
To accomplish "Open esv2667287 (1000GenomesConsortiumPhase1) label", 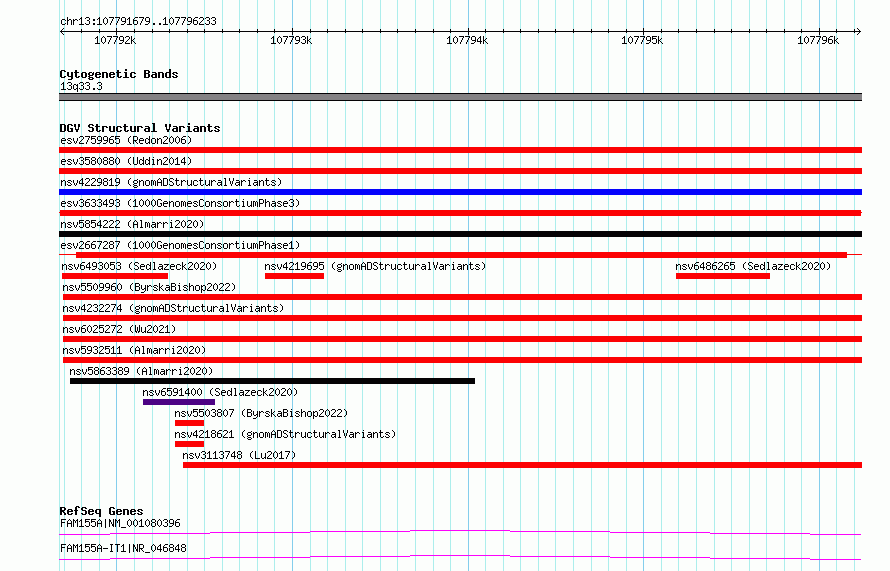I will coord(180,245).
